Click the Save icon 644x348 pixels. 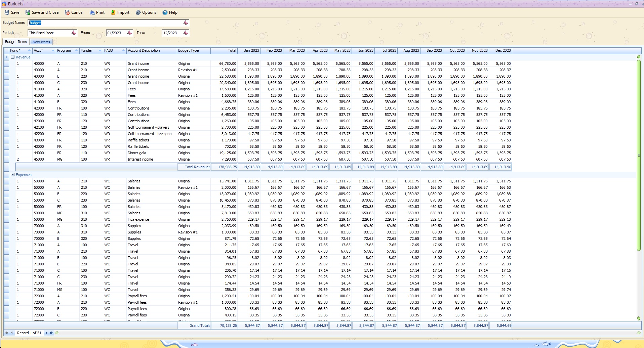(x=11, y=12)
